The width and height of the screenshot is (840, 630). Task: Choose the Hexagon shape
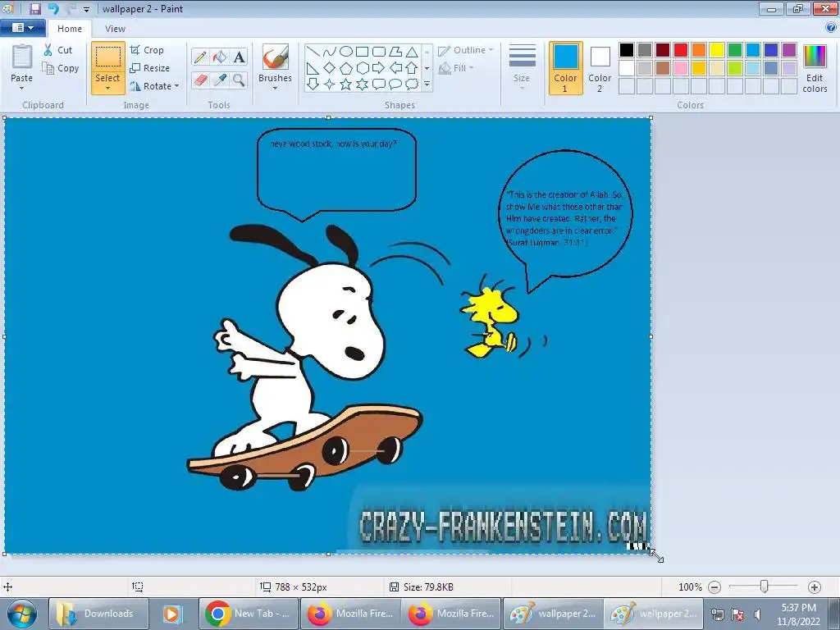[362, 68]
